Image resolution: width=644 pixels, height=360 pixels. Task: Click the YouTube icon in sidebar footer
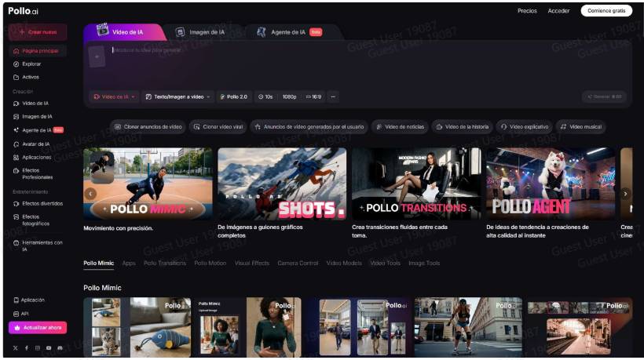coord(49,347)
